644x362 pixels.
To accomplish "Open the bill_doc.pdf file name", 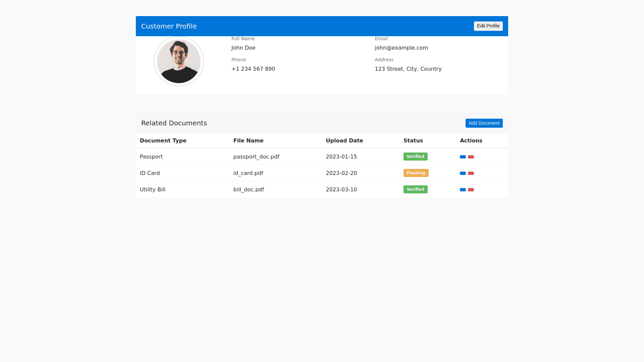I will [x=249, y=190].
